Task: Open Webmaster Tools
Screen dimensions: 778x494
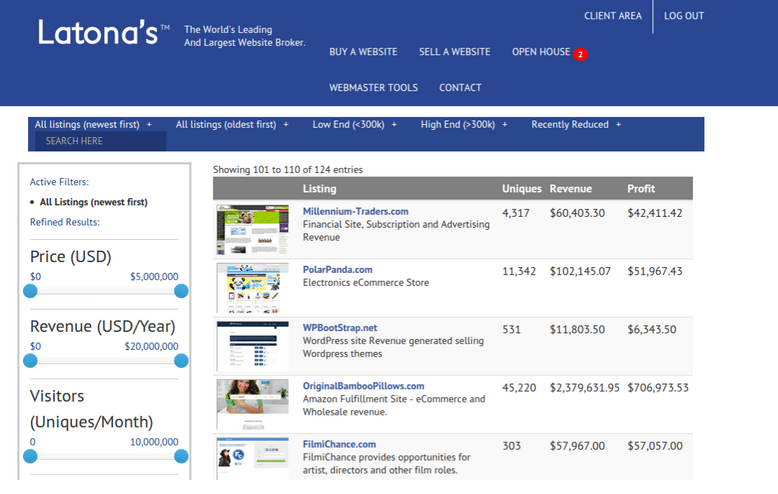Action: 373,88
